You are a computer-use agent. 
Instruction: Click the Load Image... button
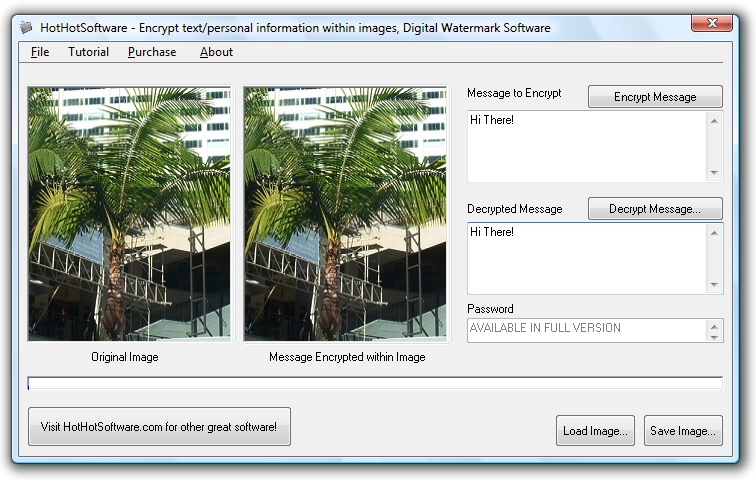coord(595,431)
